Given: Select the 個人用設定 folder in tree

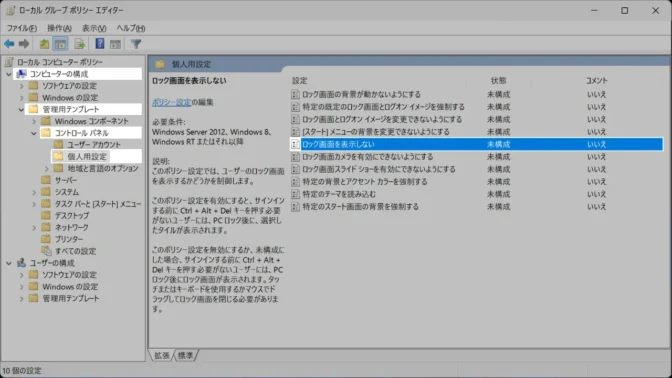Looking at the screenshot, I should 87,156.
